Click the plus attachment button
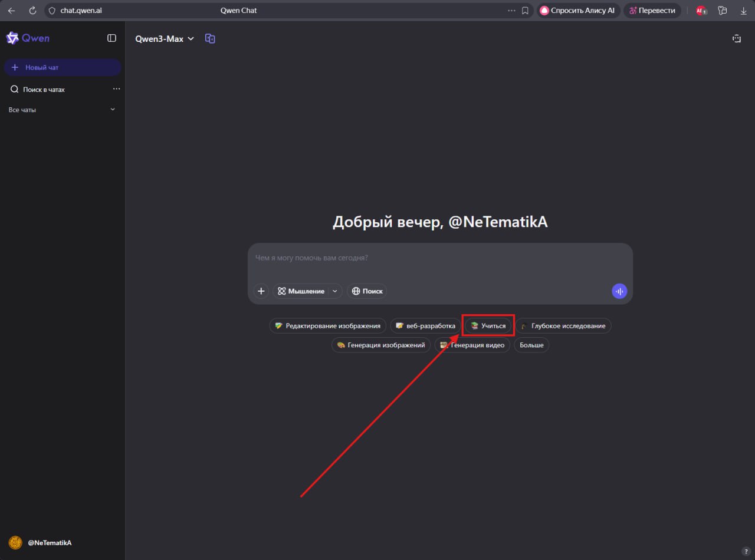Image resolution: width=755 pixels, height=560 pixels. pos(261,291)
